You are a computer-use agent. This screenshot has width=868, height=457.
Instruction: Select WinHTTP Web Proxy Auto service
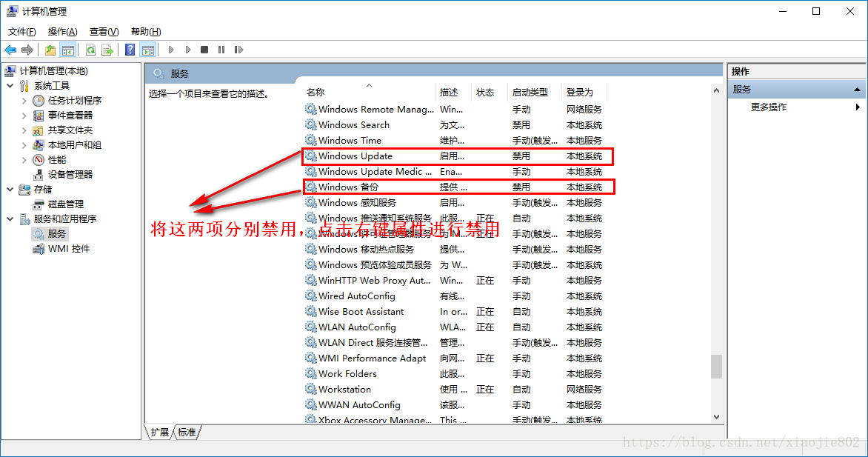[454, 281]
